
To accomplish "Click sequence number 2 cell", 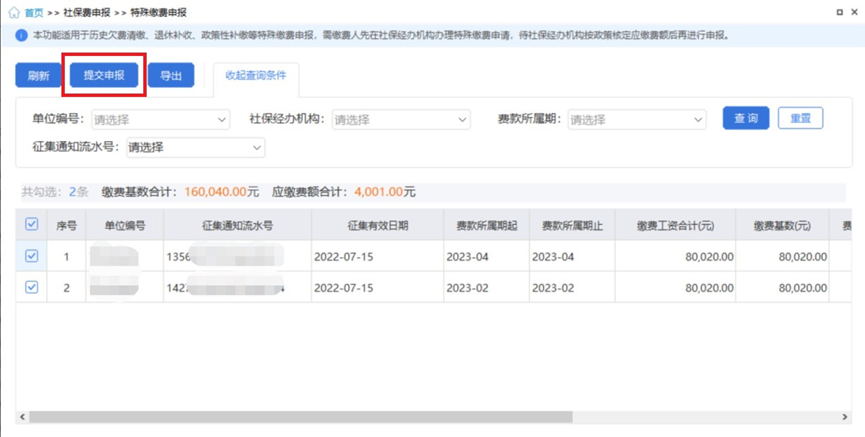I will click(66, 288).
